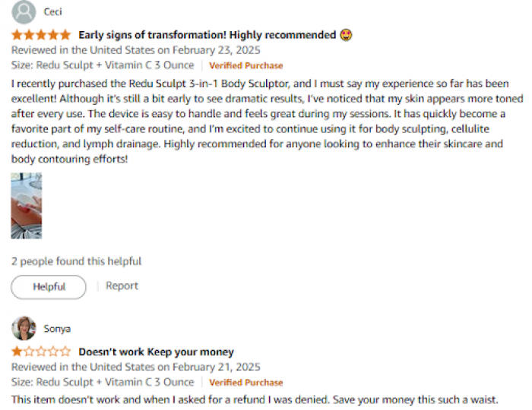Viewport: 532px width, 410px height.
Task: Mark Ceci's review as Helpful
Action: coord(49,287)
